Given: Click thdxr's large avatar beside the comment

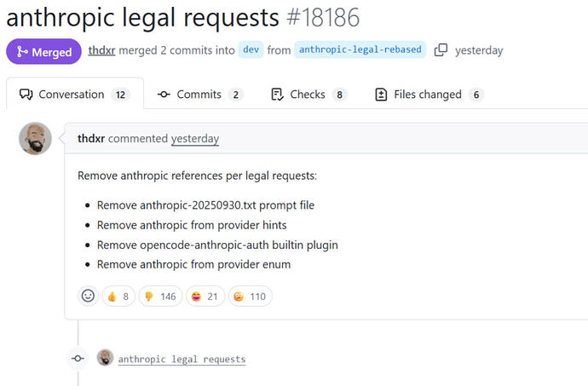Looking at the screenshot, I should pyautogui.click(x=35, y=138).
